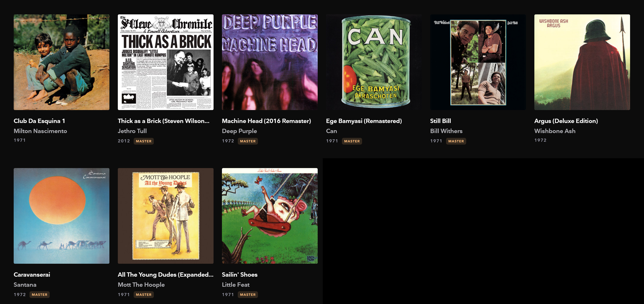This screenshot has width=644, height=304.
Task: Click the MASTER badge under Caravanserai
Action: tap(40, 295)
